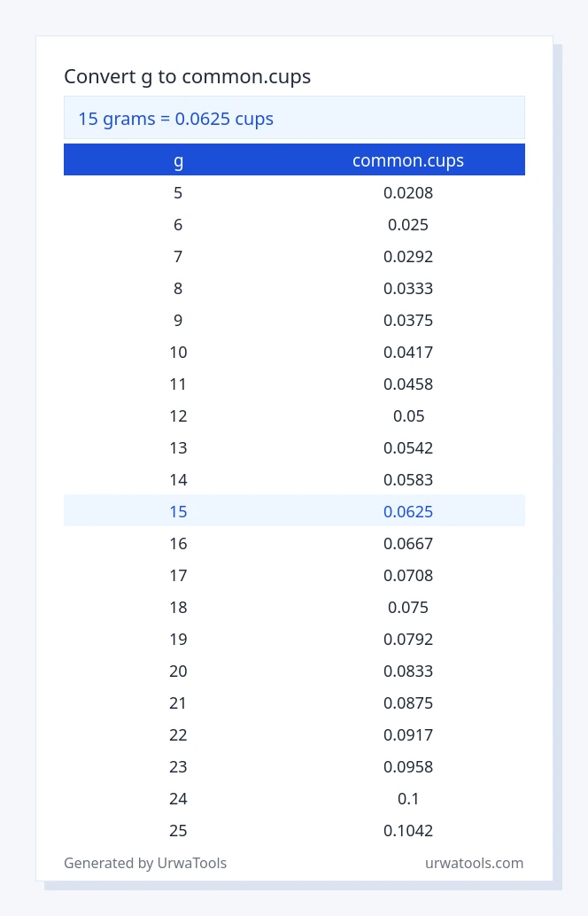Click the 0.0208 cups value
Image resolution: width=588 pixels, height=916 pixels.
pos(408,193)
